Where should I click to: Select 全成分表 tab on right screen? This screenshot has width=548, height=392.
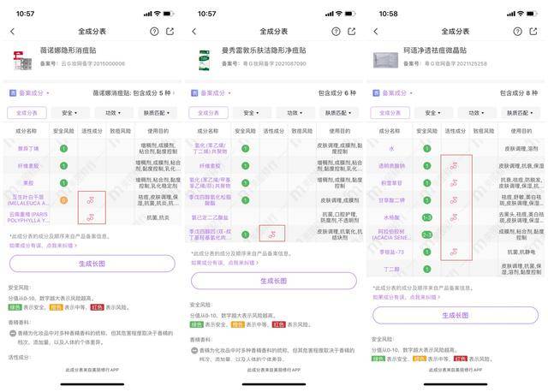point(390,113)
